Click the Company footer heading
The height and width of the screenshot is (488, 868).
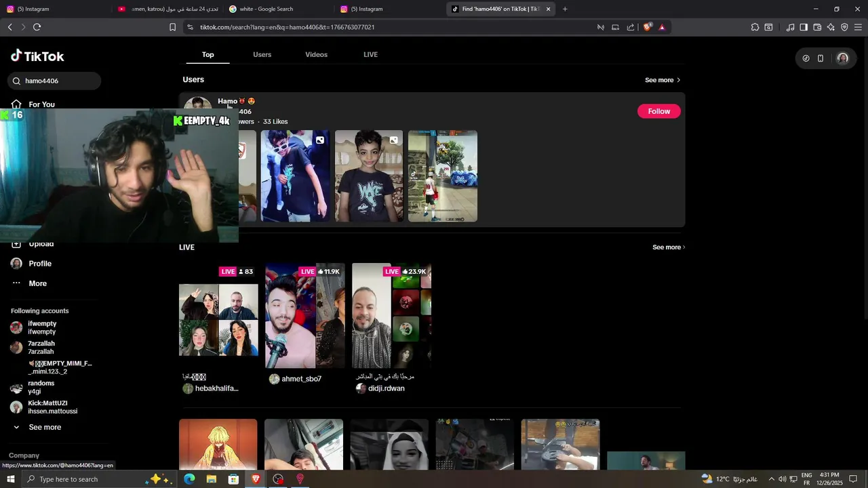[24, 455]
